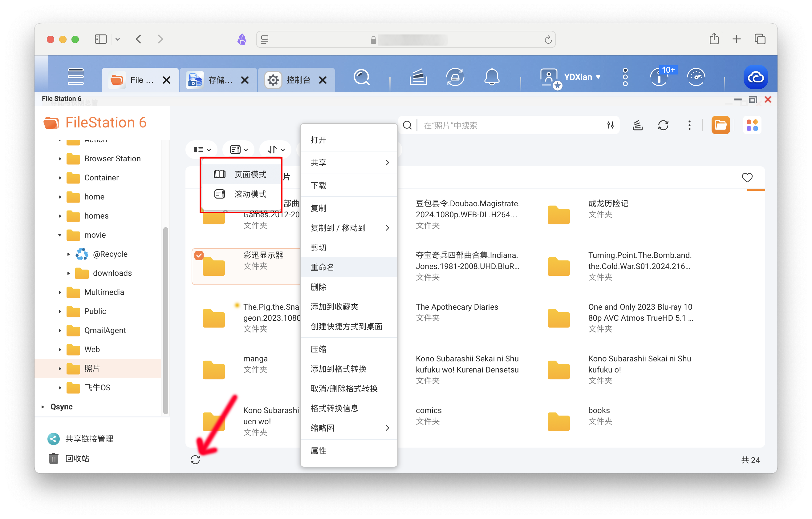Image resolution: width=812 pixels, height=519 pixels.
Task: Open the sort order dropdown
Action: 276,149
